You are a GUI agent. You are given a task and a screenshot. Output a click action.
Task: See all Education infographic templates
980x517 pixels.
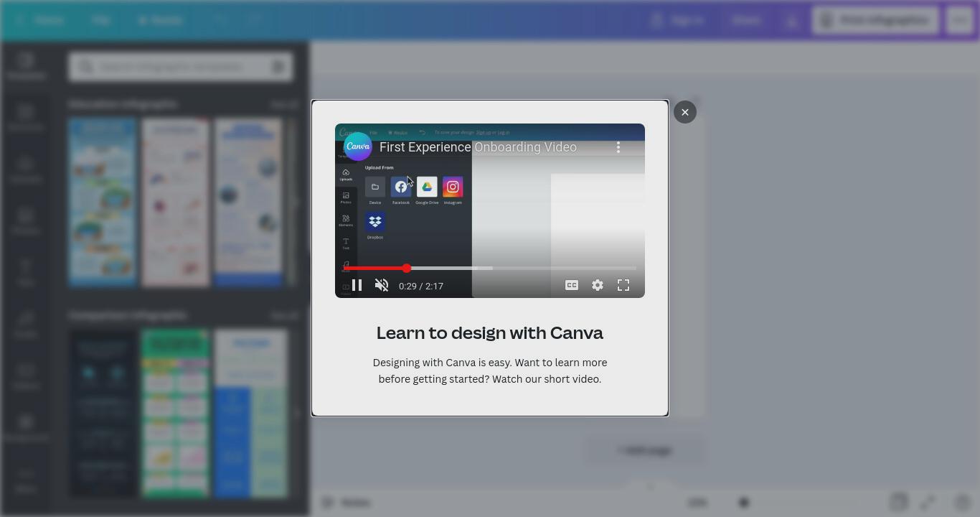click(x=284, y=104)
